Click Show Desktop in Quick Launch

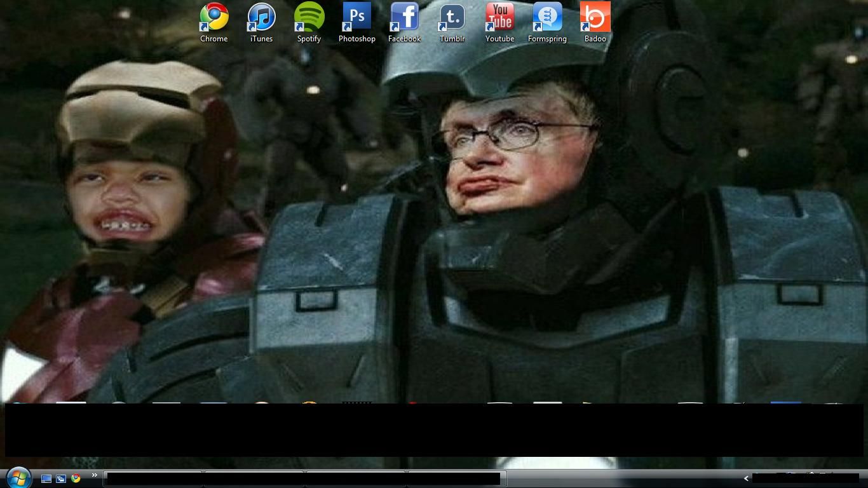click(x=46, y=478)
